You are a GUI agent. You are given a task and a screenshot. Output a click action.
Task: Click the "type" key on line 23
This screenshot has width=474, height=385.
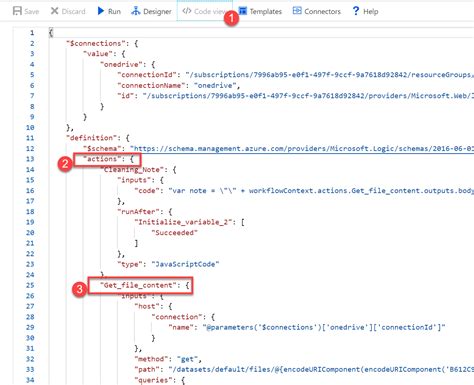130,264
